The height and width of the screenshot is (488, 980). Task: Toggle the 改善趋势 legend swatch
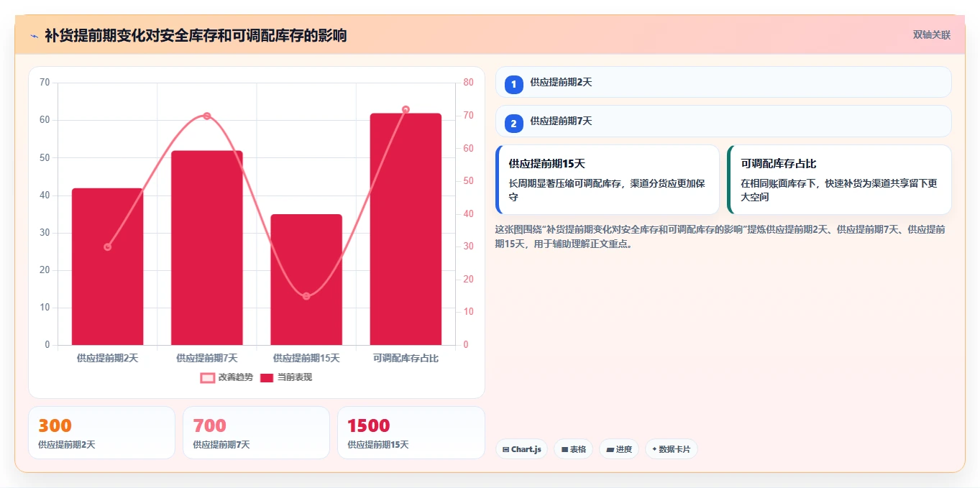207,377
